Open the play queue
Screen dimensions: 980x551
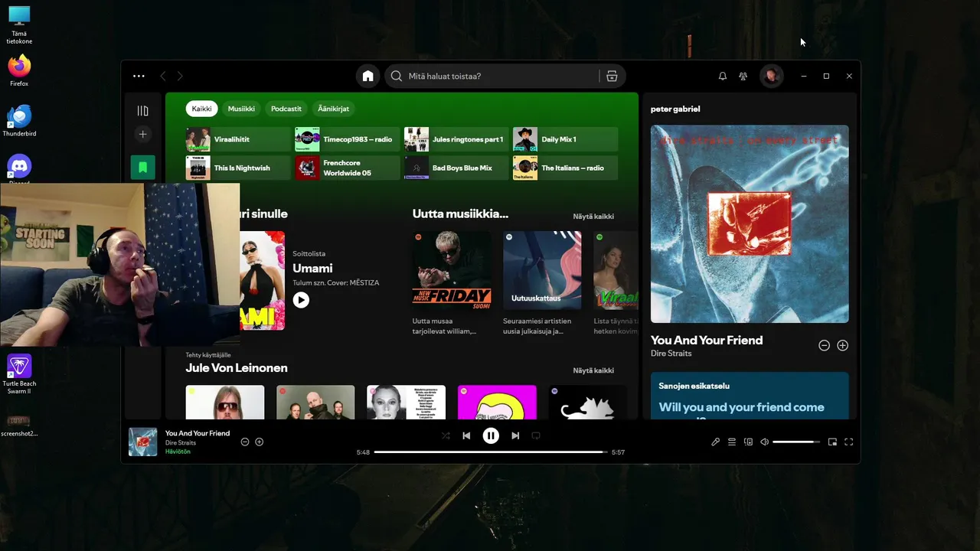(732, 442)
